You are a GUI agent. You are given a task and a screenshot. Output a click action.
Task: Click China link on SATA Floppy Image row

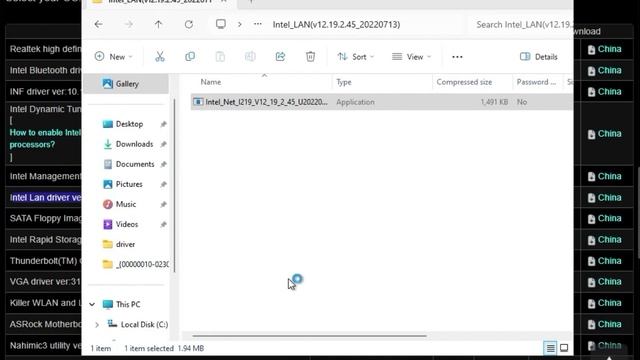(604, 218)
